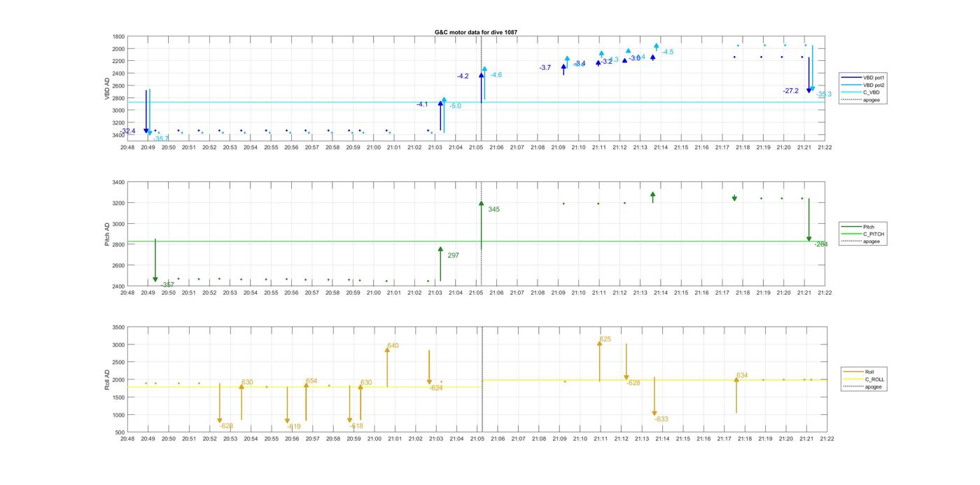Click the -4.1 VBD data label

(422, 104)
